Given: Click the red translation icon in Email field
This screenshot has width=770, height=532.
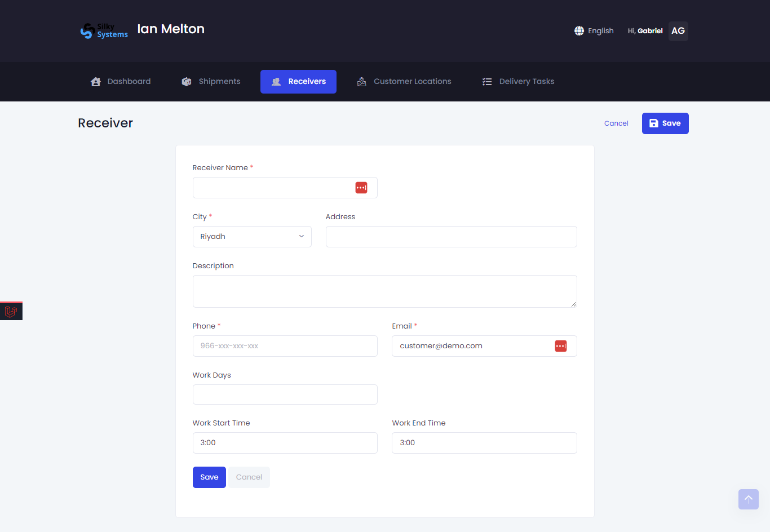Looking at the screenshot, I should (561, 345).
